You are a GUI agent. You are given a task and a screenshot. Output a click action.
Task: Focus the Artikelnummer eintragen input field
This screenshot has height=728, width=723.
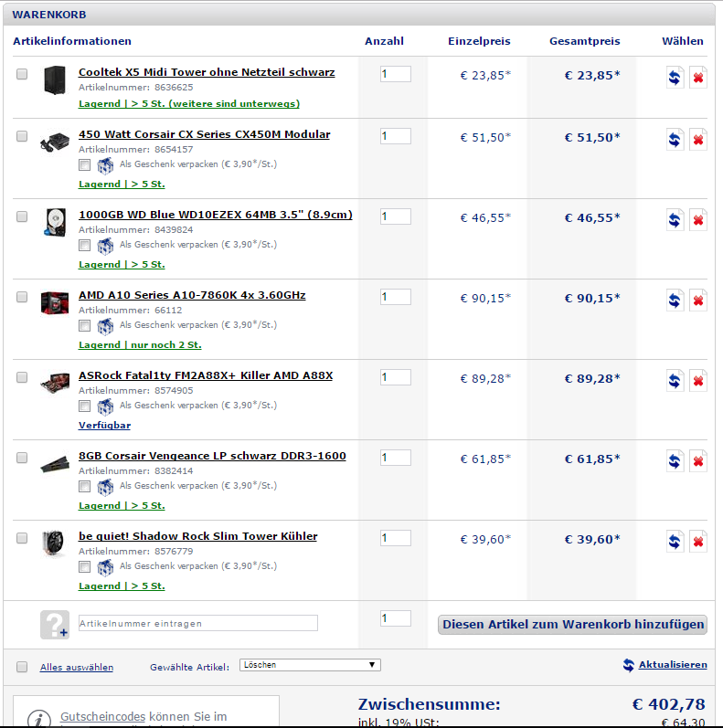(x=198, y=623)
